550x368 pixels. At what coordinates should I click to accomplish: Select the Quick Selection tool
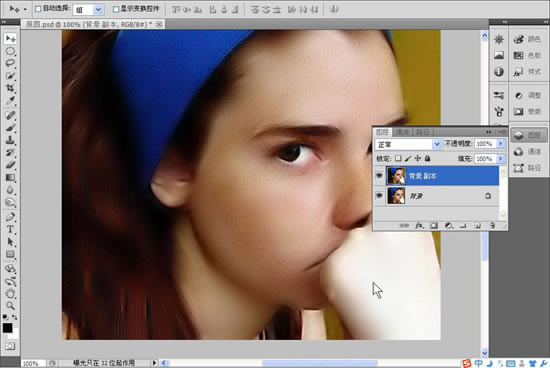(10, 76)
